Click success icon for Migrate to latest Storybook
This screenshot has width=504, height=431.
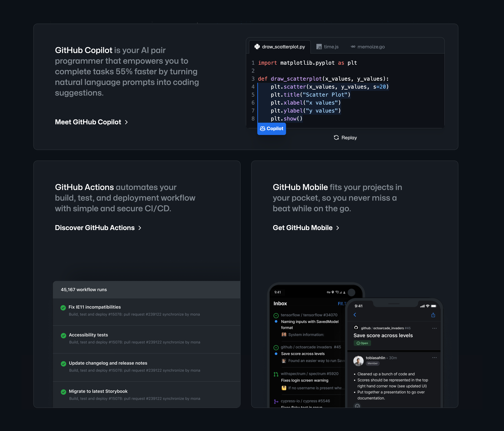(63, 392)
